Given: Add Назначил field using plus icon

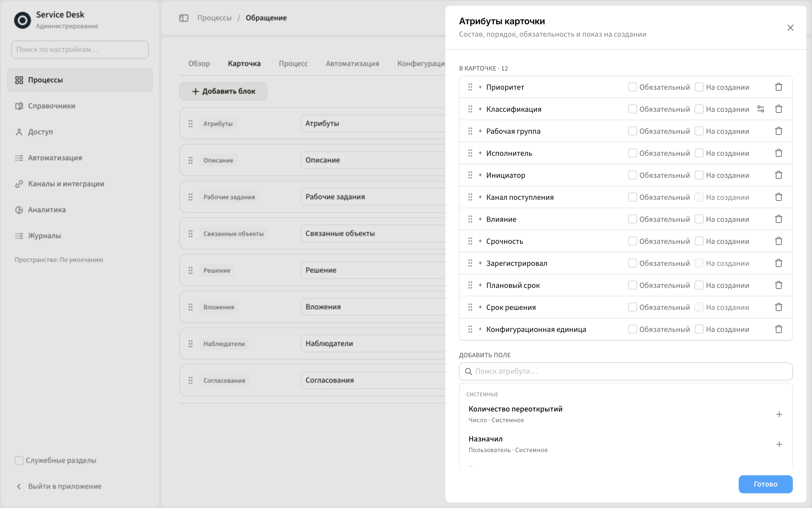Looking at the screenshot, I should [x=779, y=444].
